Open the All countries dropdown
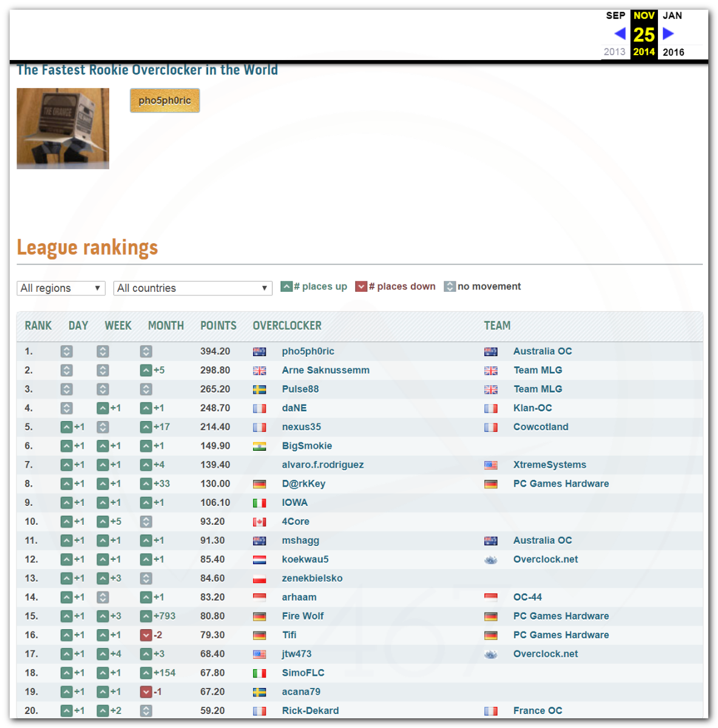The width and height of the screenshot is (718, 728). [x=192, y=288]
